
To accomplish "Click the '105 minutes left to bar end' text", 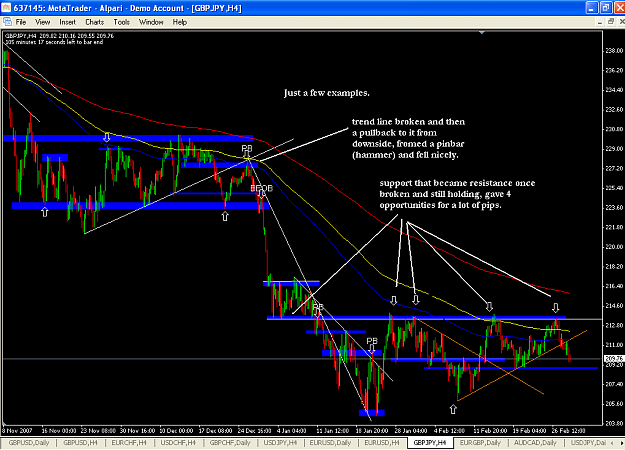I will pyautogui.click(x=54, y=41).
